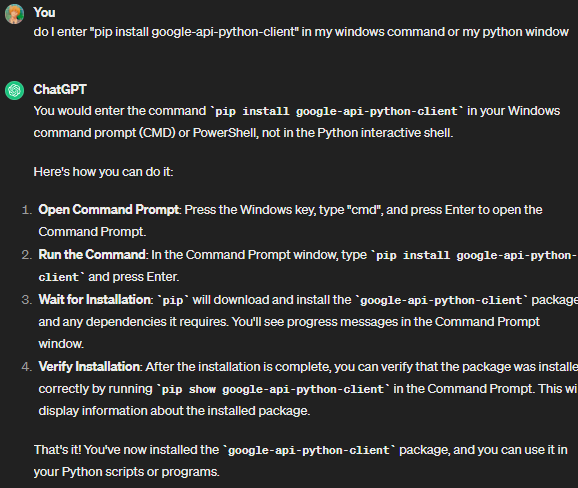Click the "That's it!" closing paragraph

[300, 461]
